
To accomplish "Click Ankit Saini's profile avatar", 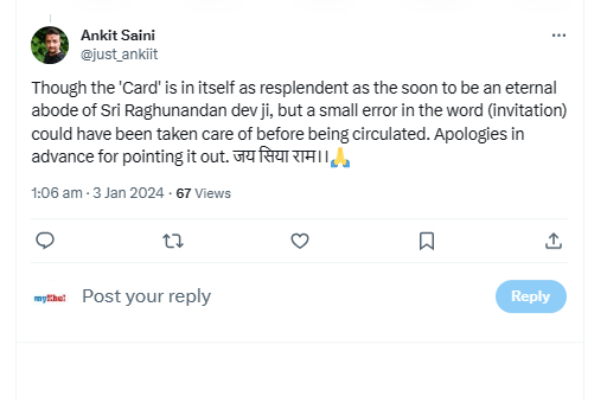I will [x=50, y=45].
